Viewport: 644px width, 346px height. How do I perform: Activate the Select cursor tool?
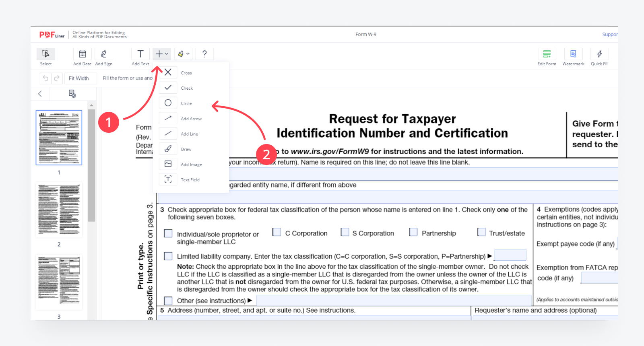click(46, 54)
